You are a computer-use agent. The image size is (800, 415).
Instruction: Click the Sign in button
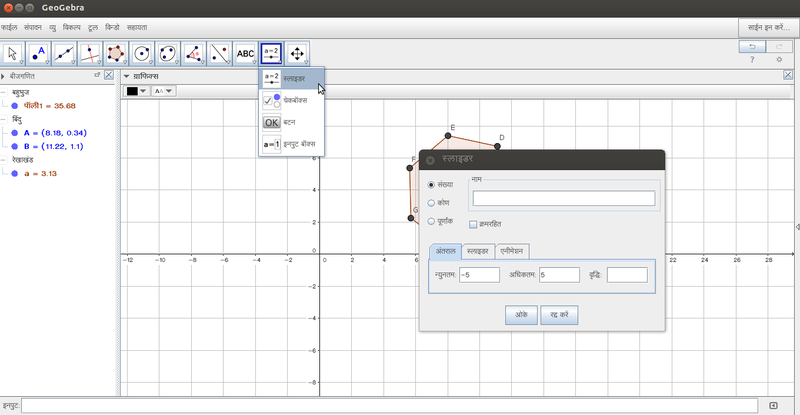point(768,28)
